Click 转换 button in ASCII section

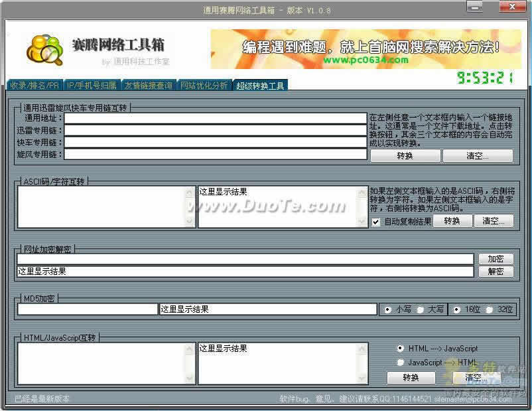(x=452, y=221)
